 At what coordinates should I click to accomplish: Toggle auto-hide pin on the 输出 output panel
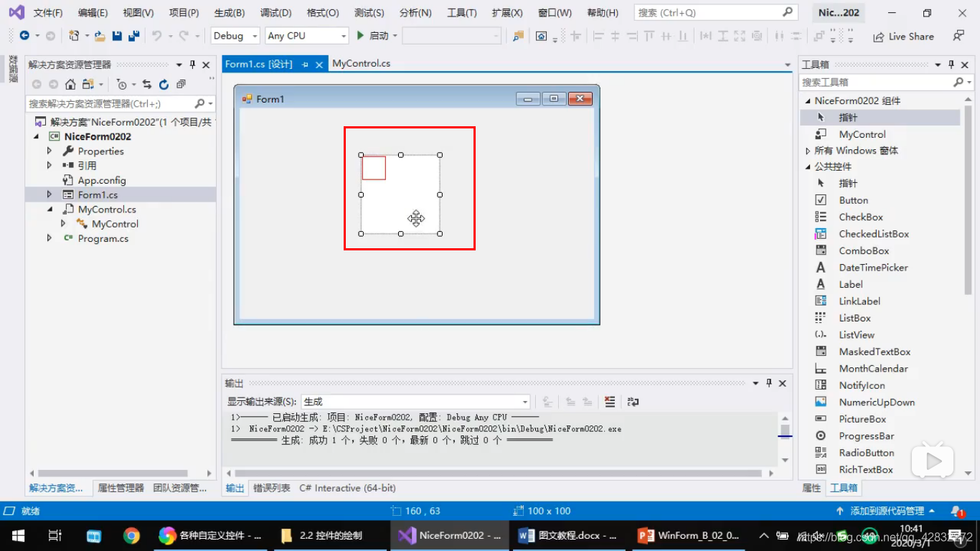pos(768,382)
